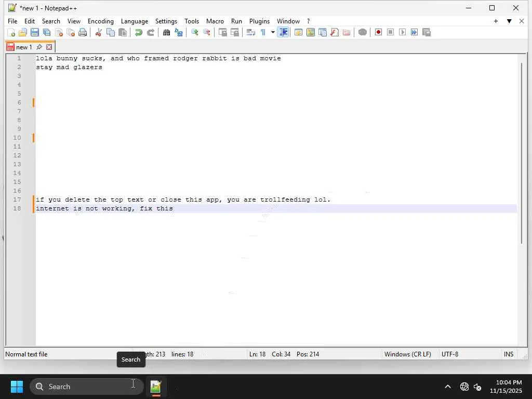This screenshot has height=399, width=532.
Task: Cut selection with the scissors icon
Action: 98,32
